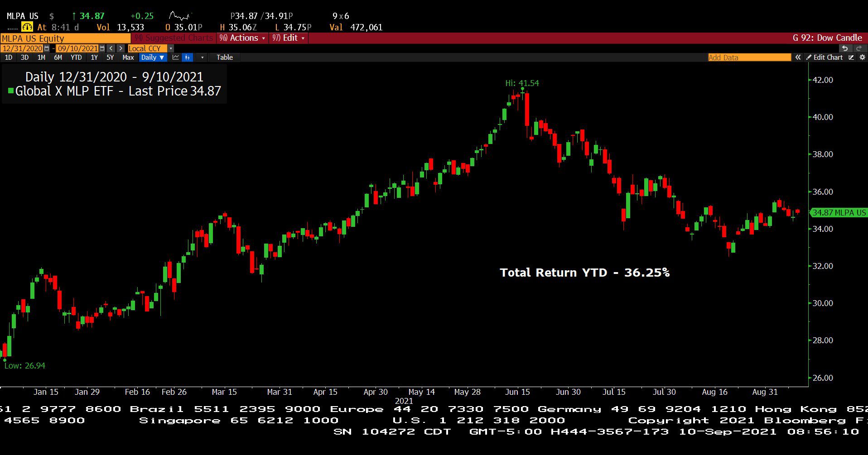
Task: Click the MLPA US ticker in header
Action: 23,16
